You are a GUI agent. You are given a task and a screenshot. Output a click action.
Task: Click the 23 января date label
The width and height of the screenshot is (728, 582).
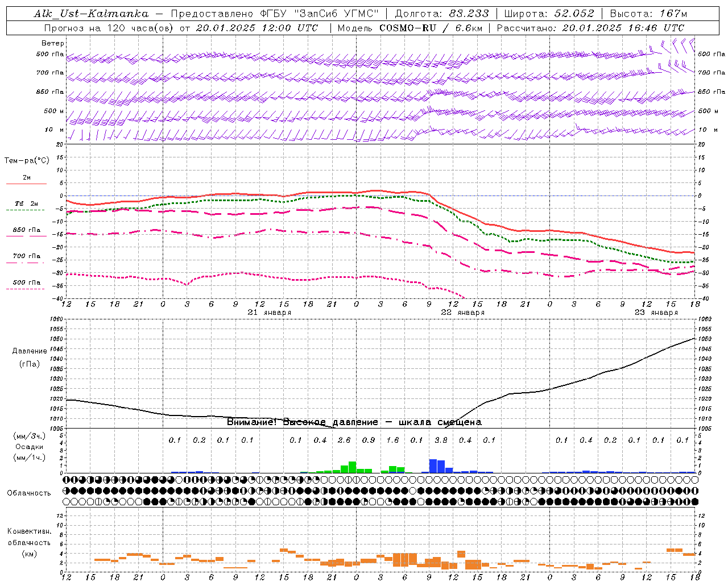point(656,313)
